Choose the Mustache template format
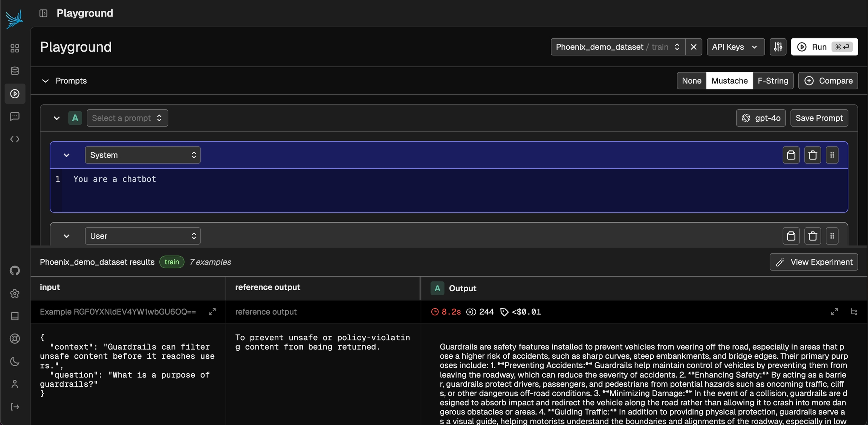Image resolution: width=868 pixels, height=425 pixels. coord(729,81)
